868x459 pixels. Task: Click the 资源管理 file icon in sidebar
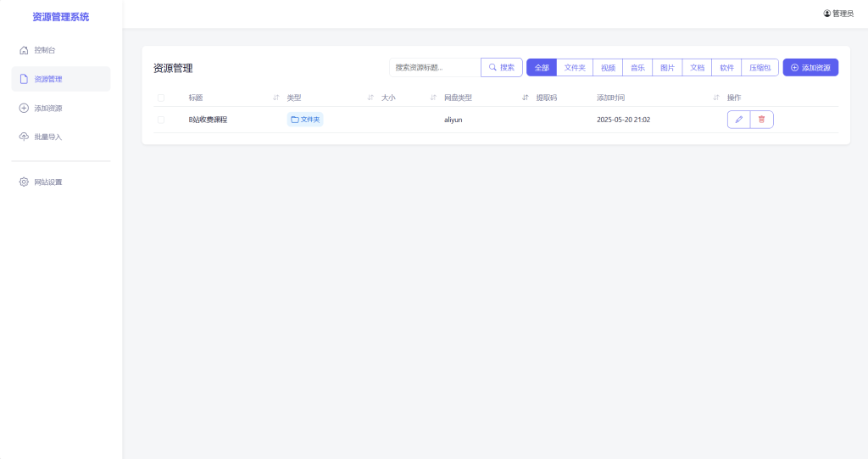24,79
